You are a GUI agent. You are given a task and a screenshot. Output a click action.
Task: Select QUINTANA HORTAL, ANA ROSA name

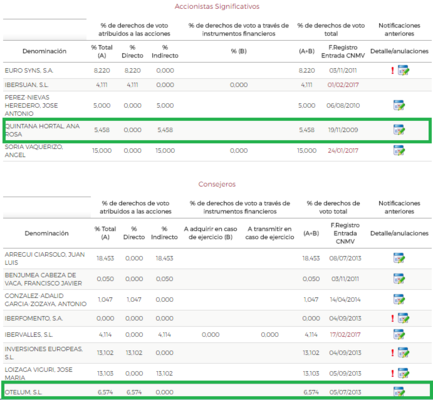[42, 130]
